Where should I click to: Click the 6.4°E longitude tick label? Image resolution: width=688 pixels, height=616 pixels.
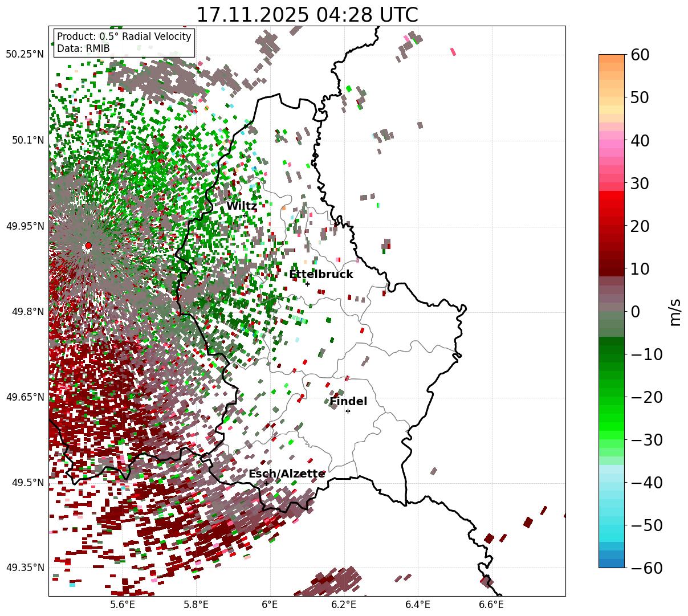(418, 604)
